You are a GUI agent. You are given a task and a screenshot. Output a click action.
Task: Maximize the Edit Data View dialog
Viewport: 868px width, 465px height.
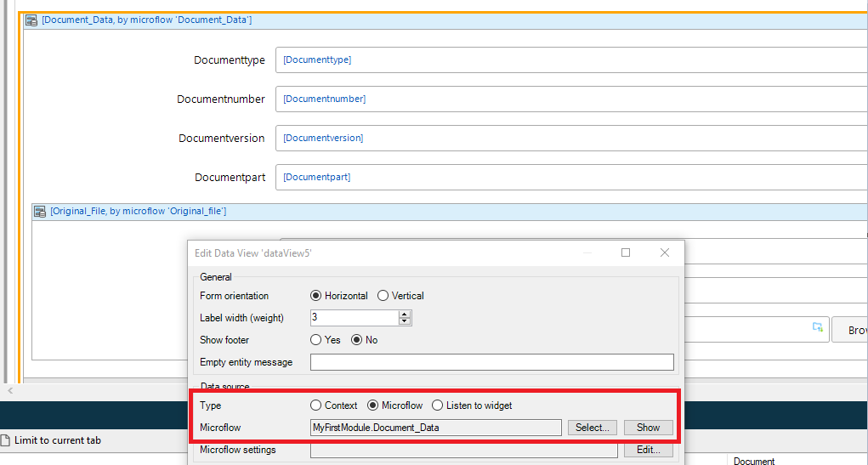tap(626, 252)
